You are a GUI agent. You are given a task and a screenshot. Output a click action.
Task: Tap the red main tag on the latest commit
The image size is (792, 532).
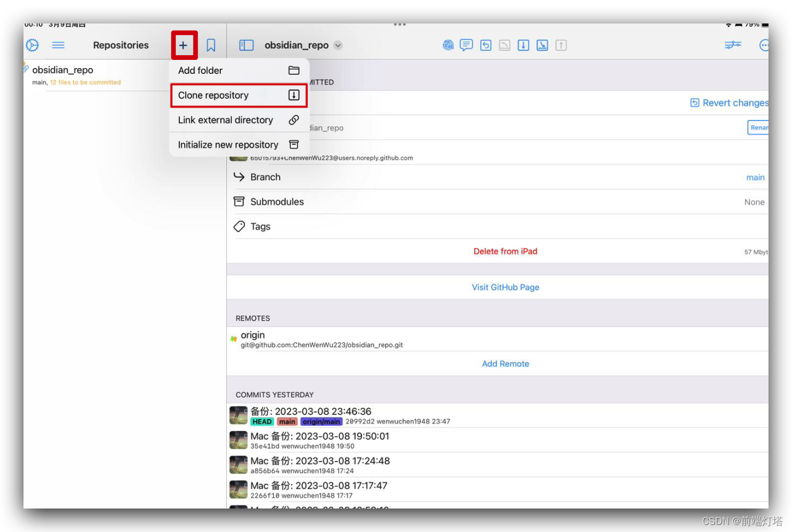pos(287,422)
